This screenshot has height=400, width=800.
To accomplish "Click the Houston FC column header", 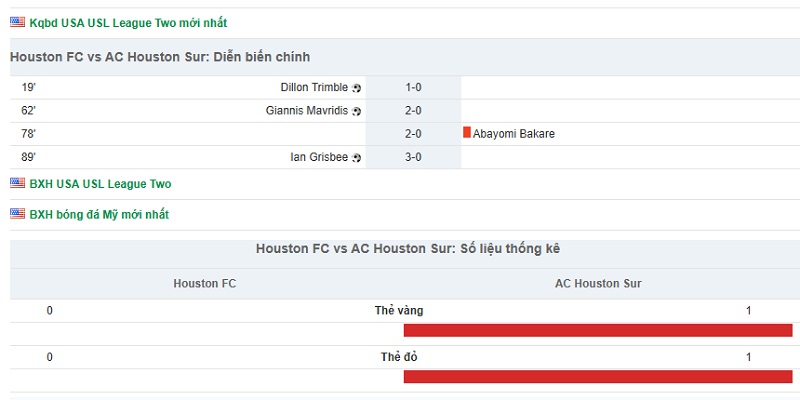I will click(x=205, y=284).
